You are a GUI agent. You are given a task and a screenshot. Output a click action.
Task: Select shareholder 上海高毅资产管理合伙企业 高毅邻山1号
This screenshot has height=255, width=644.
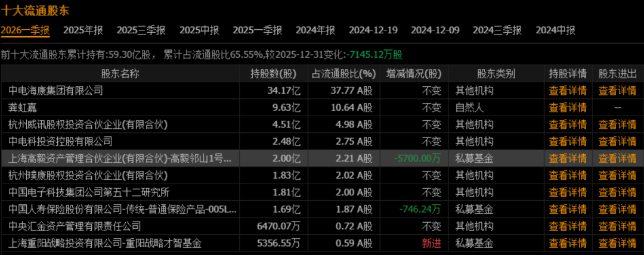point(121,158)
